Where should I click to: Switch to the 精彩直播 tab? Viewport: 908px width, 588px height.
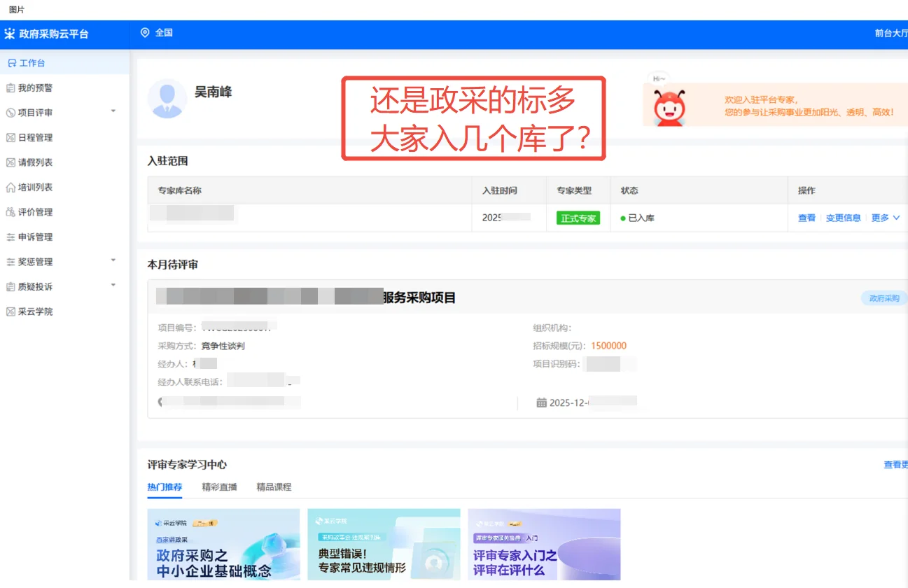218,486
